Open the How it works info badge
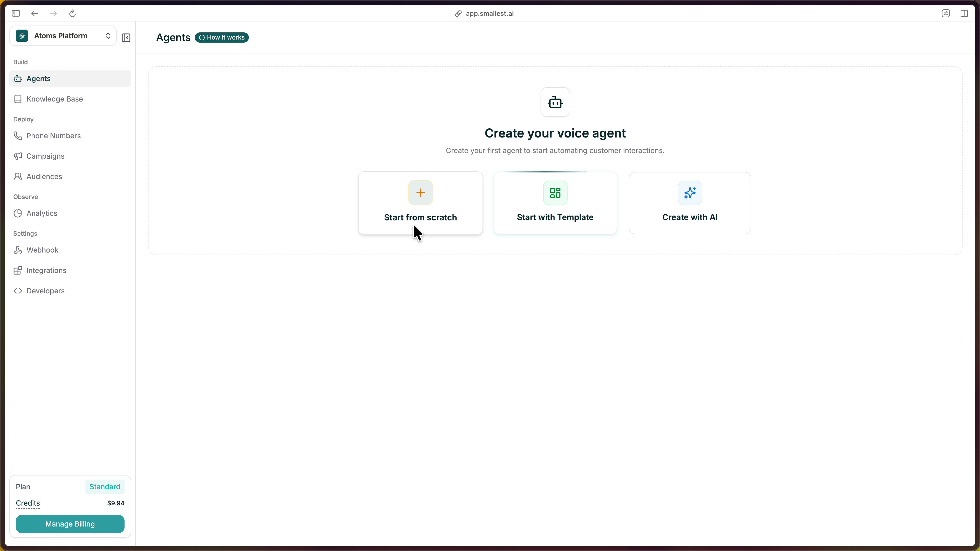The image size is (980, 551). (x=222, y=37)
